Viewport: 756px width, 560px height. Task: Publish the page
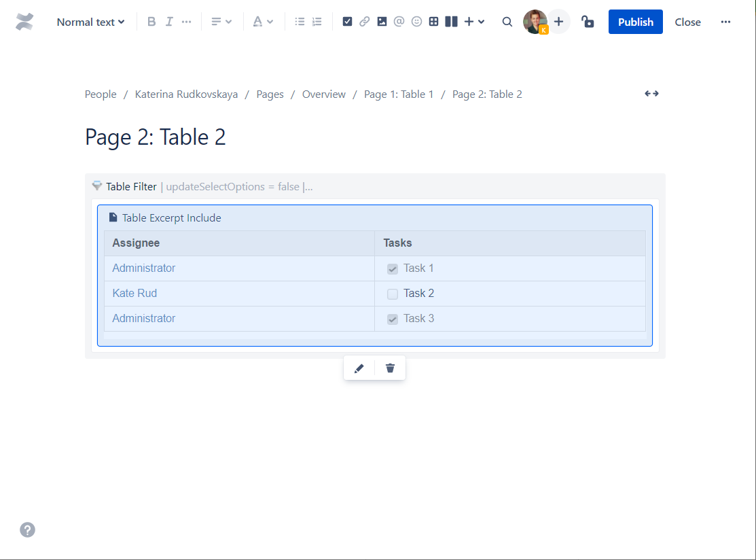point(635,21)
